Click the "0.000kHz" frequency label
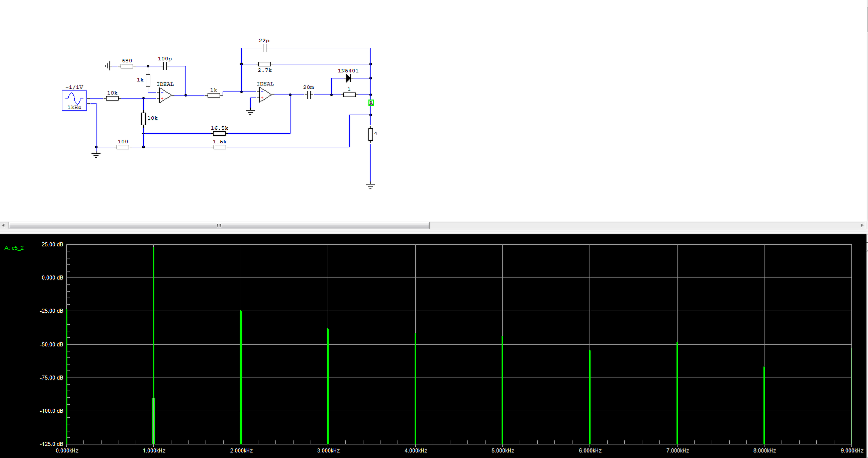The height and width of the screenshot is (458, 868). pyautogui.click(x=67, y=450)
